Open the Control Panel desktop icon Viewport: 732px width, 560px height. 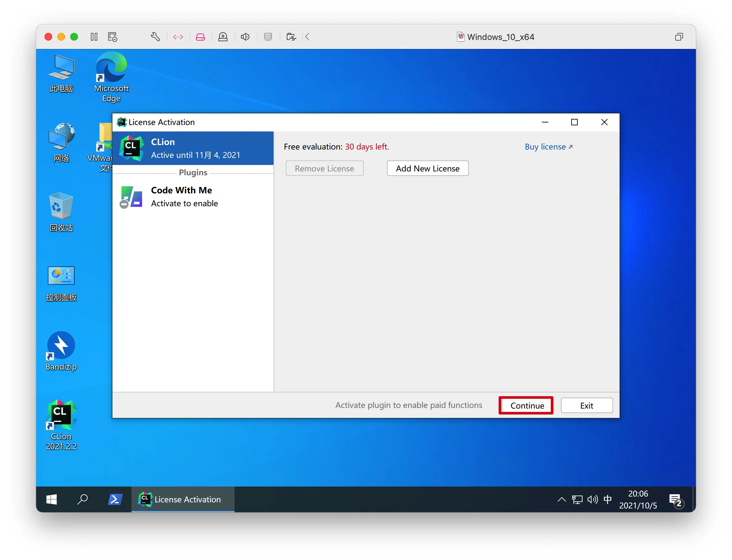click(61, 282)
